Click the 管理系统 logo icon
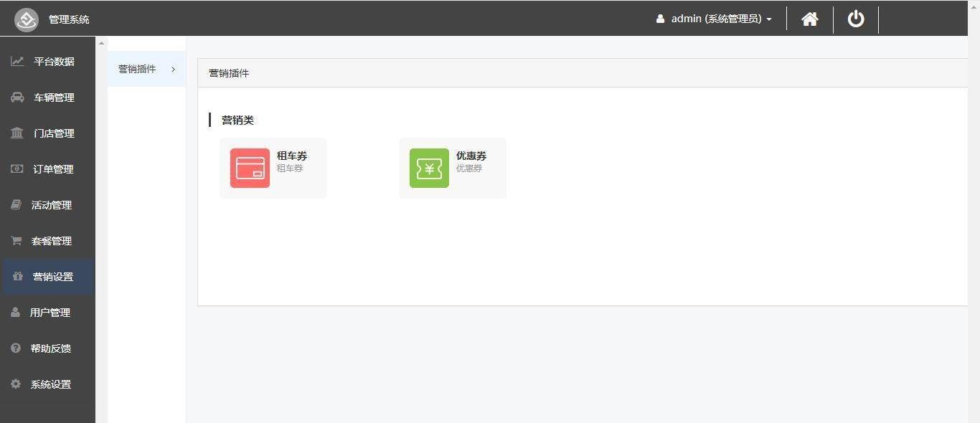 click(x=27, y=19)
